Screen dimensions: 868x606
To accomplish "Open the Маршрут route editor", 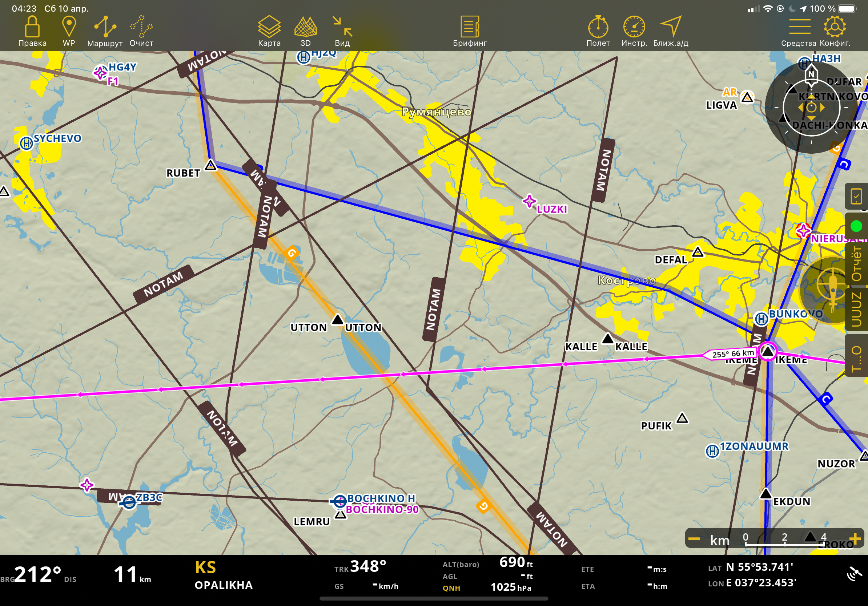I will click(x=105, y=27).
